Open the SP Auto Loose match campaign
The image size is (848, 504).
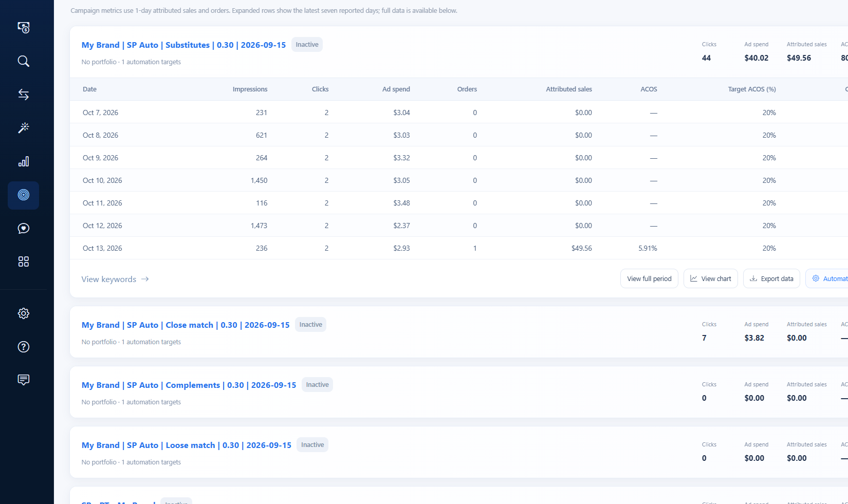(187, 445)
